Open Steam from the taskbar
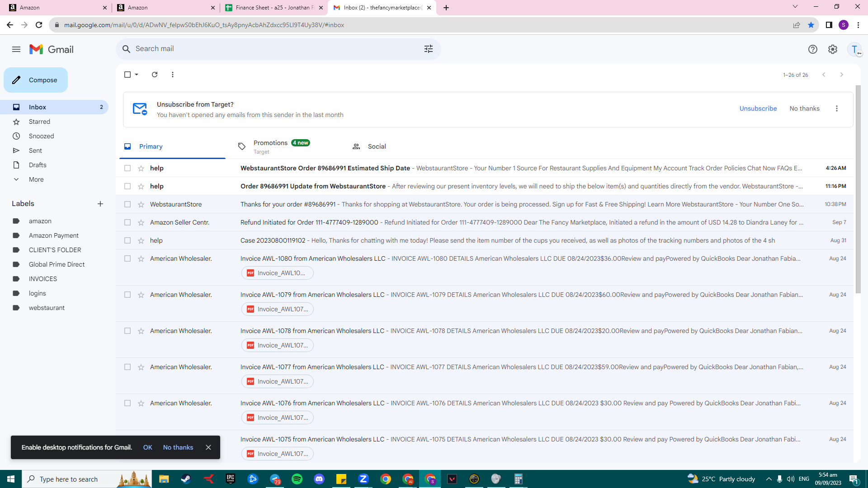 point(186,479)
